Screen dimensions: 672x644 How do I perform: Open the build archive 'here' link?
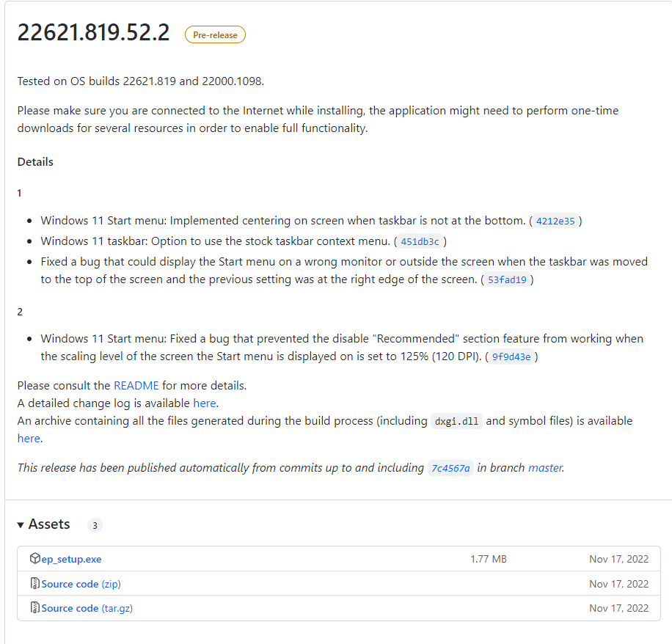(29, 439)
